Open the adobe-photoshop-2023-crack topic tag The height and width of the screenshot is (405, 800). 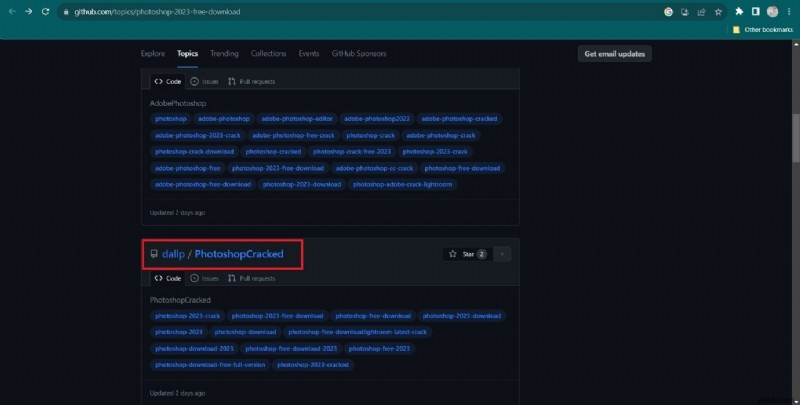point(197,135)
